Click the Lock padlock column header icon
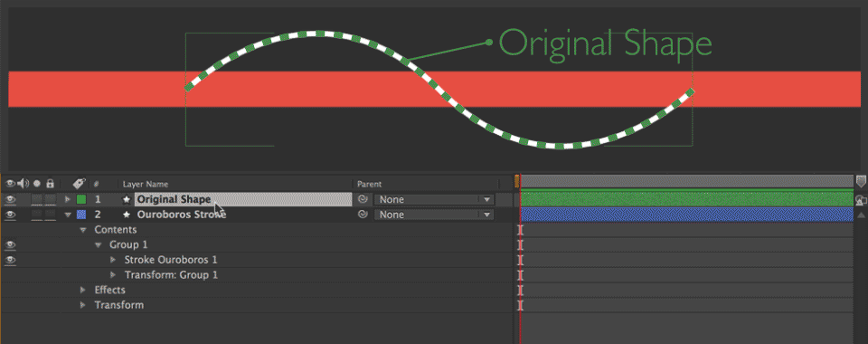Viewport: 868px width, 344px height. tap(51, 184)
